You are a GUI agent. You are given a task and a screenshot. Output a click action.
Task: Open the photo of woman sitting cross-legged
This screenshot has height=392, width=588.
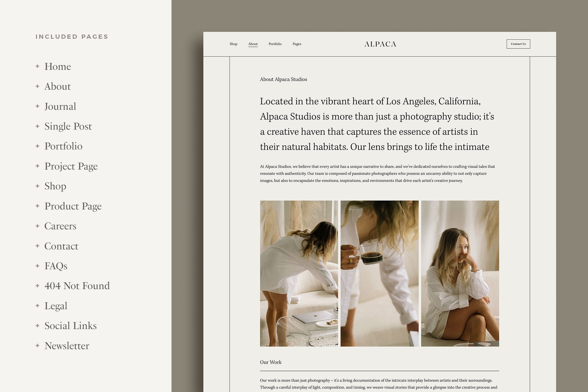(x=460, y=273)
